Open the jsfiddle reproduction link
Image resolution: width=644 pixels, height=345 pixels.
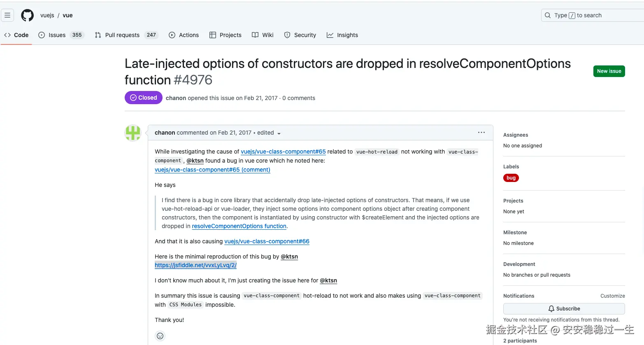tap(195, 265)
